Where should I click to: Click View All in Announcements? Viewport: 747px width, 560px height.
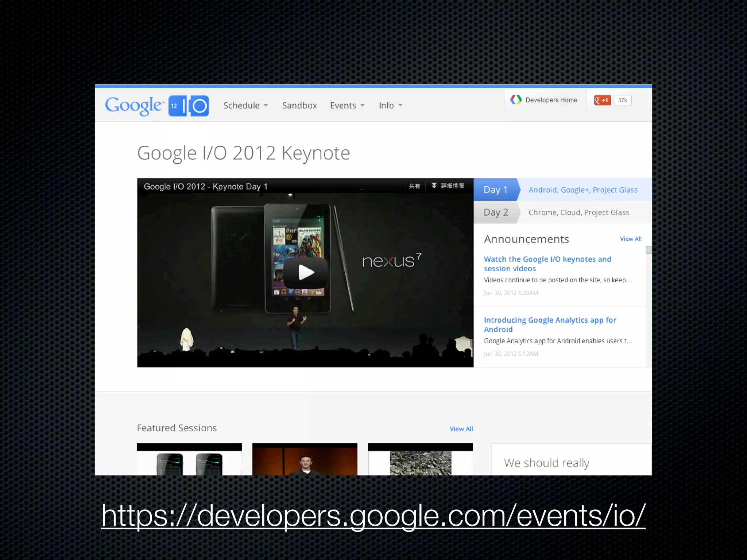pos(631,239)
